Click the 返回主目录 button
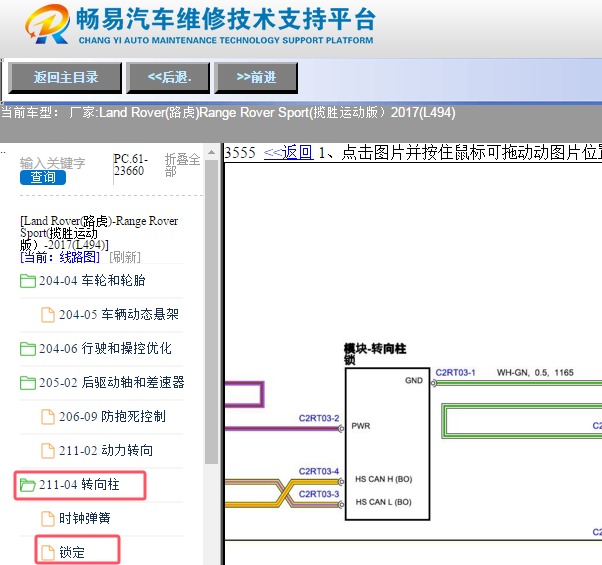Viewport: 602px width, 565px height. coord(65,78)
